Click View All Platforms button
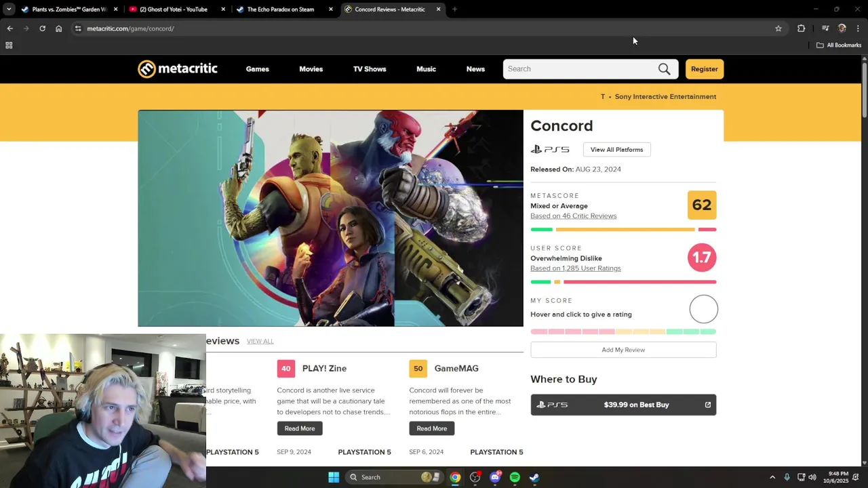Viewport: 868px width, 488px height. 616,150
